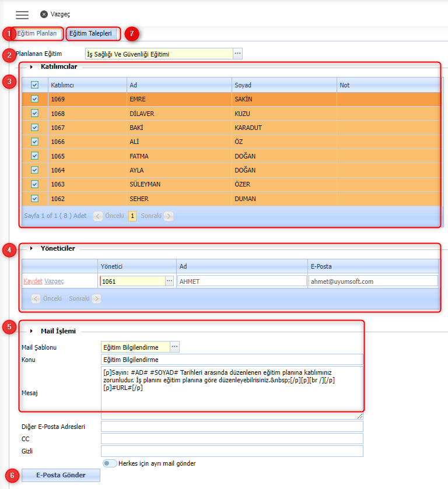Open Mail Şablonu lookup ellipsis button
Viewport: 448px width, 489px height.
pos(174,347)
